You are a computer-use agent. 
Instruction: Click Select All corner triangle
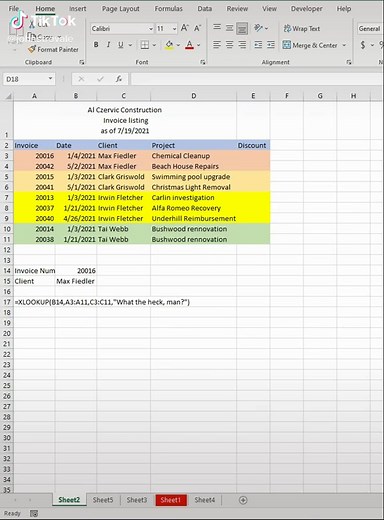[8, 96]
